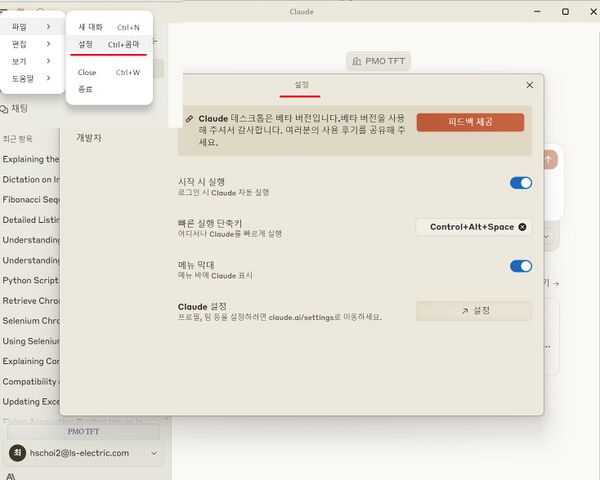Maximize the Claude window
The image size is (600, 480).
[x=565, y=11]
